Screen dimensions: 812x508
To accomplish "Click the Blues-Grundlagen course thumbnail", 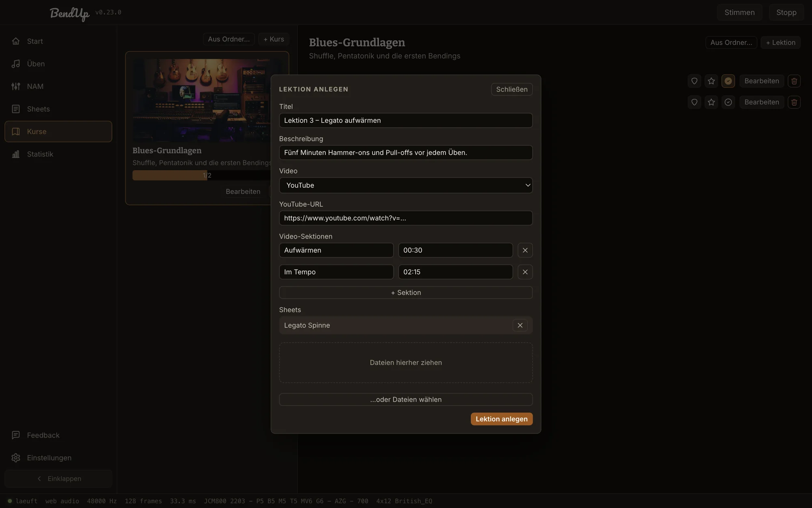I will tap(202, 100).
